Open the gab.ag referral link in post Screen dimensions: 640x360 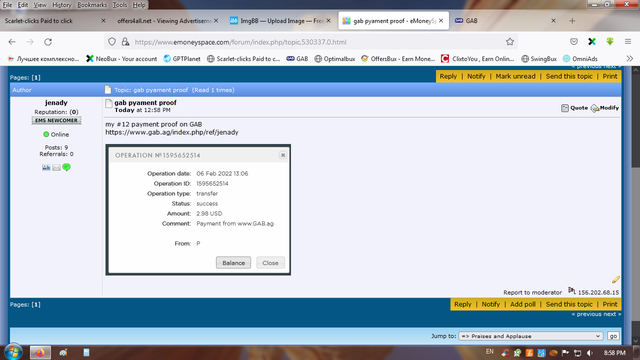172,132
